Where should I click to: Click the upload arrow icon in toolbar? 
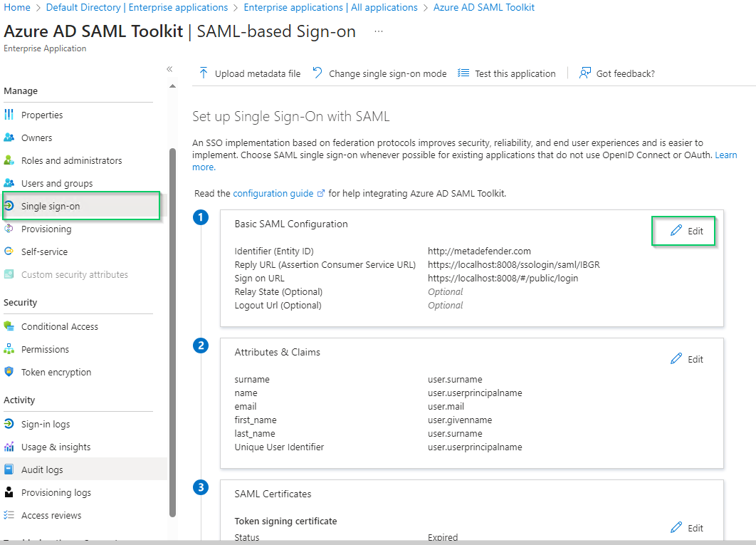[x=204, y=73]
